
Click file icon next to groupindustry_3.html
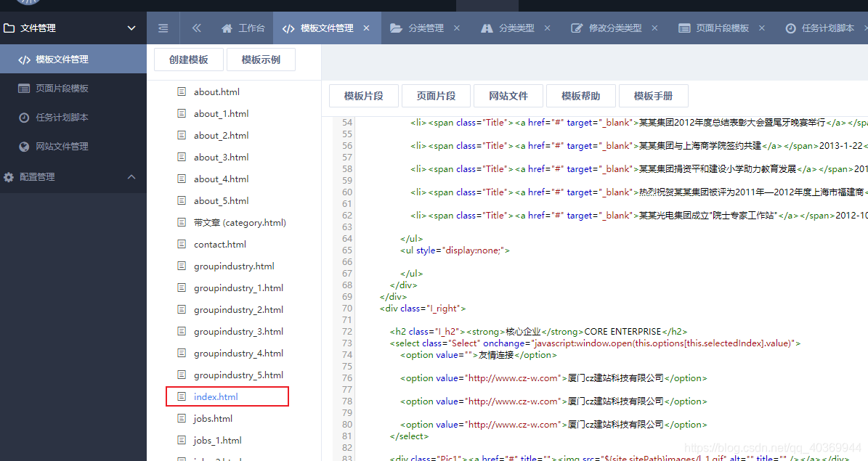point(182,331)
